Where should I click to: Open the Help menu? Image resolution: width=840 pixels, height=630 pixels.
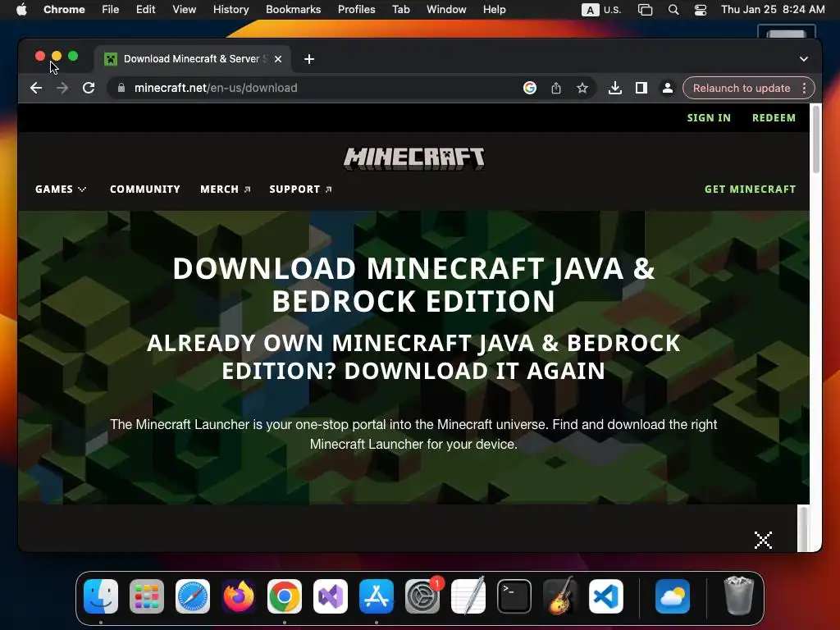pyautogui.click(x=494, y=10)
